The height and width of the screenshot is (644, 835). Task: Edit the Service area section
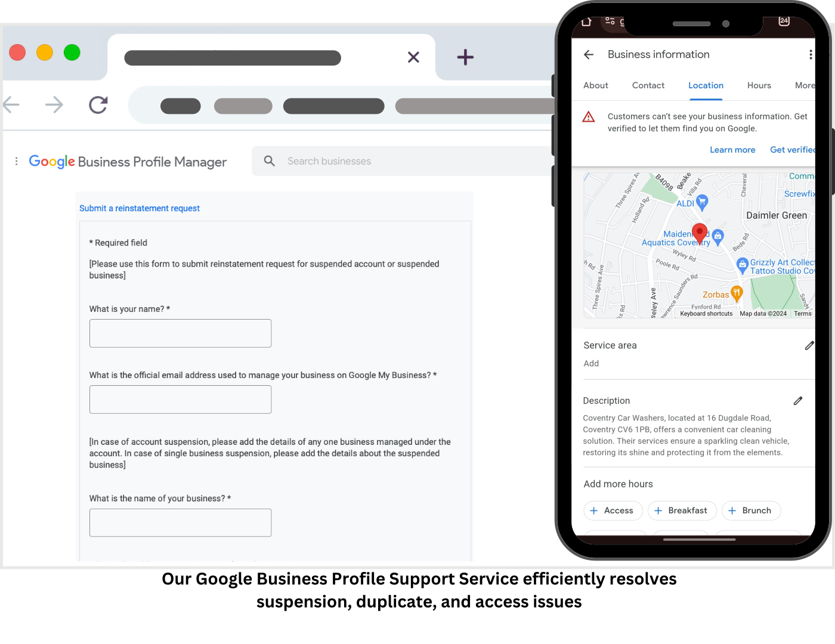point(809,345)
